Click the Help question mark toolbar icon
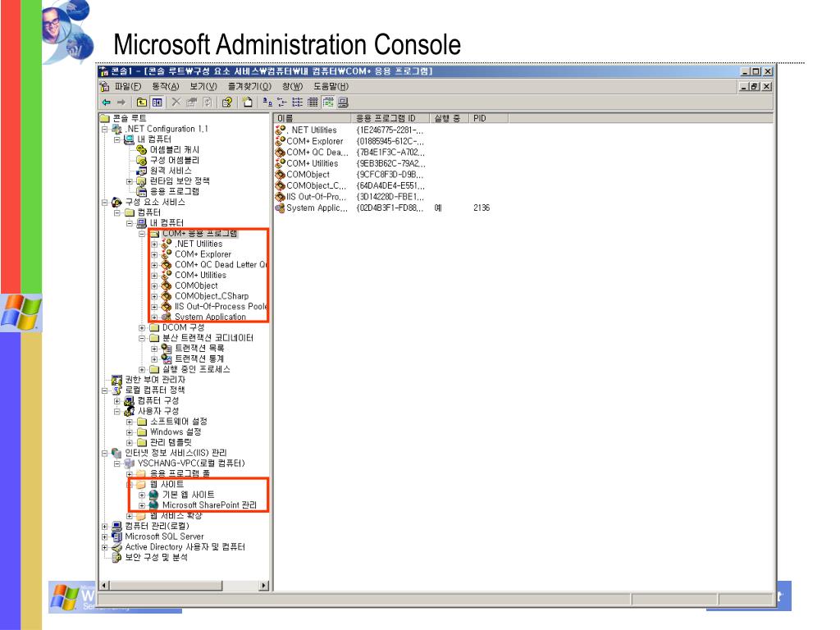This screenshot has height=630, width=840. (x=227, y=103)
